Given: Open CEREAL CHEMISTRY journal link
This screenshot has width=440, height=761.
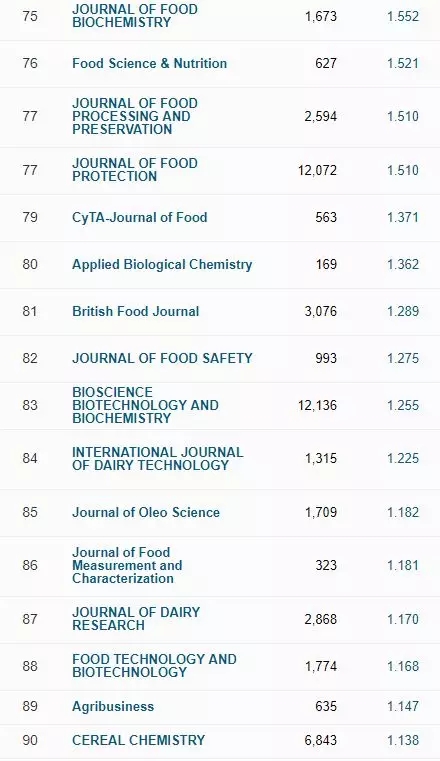Looking at the screenshot, I should pyautogui.click(x=139, y=740).
